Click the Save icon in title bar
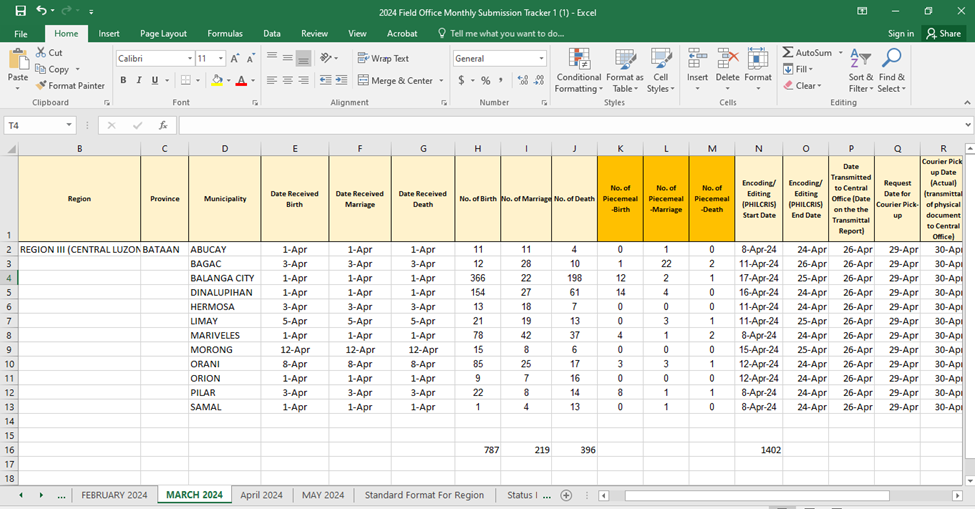 click(20, 10)
